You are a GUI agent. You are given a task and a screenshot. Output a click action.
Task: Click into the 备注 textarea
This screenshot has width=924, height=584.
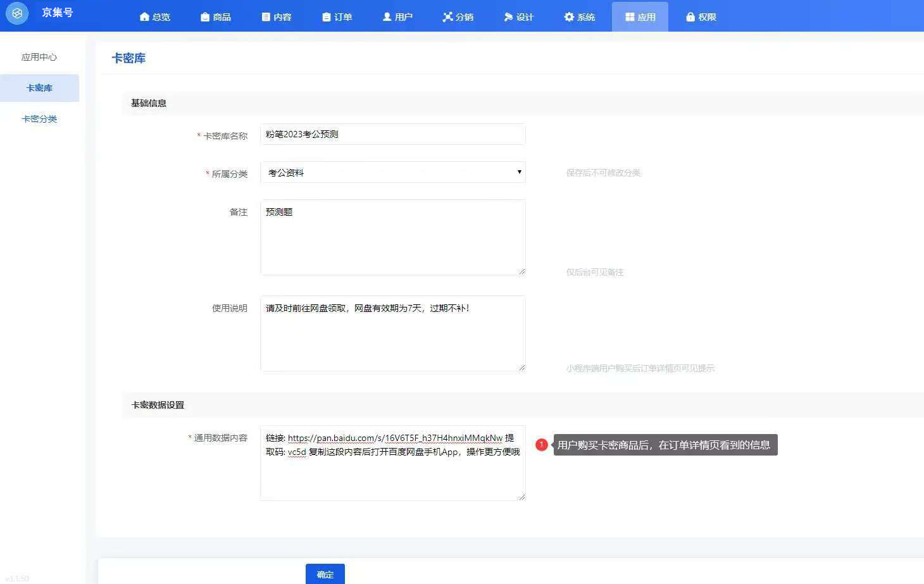392,237
